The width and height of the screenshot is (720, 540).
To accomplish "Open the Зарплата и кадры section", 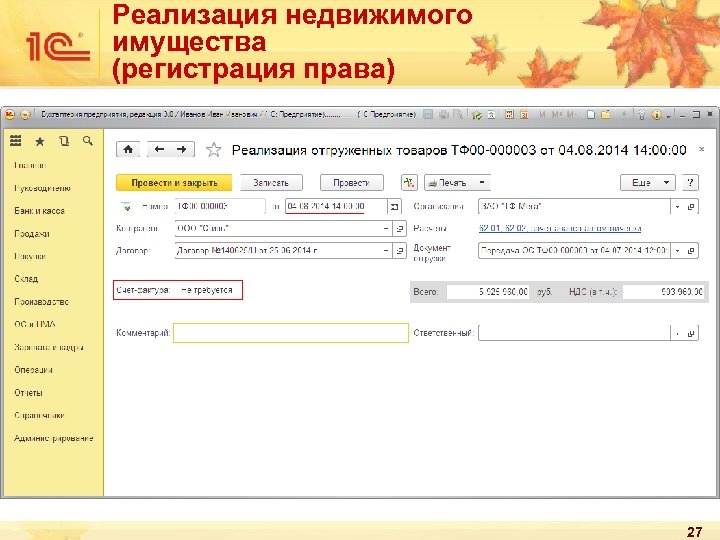I will (x=49, y=347).
